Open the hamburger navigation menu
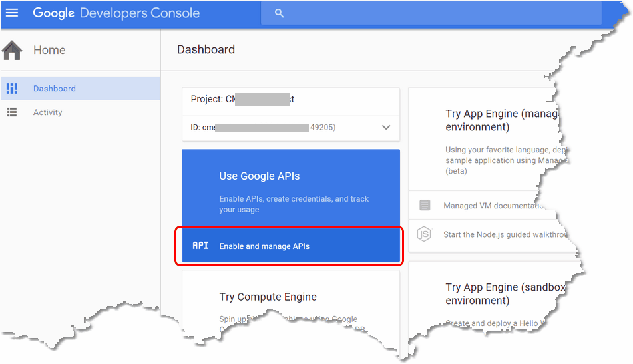This screenshot has width=633, height=364. (12, 13)
